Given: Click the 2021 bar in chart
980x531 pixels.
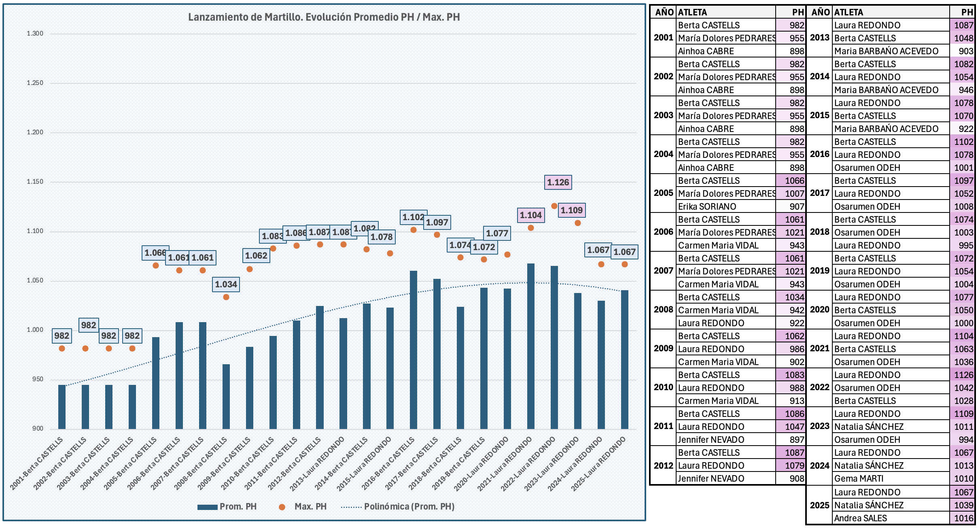Looking at the screenshot, I should click(x=530, y=346).
